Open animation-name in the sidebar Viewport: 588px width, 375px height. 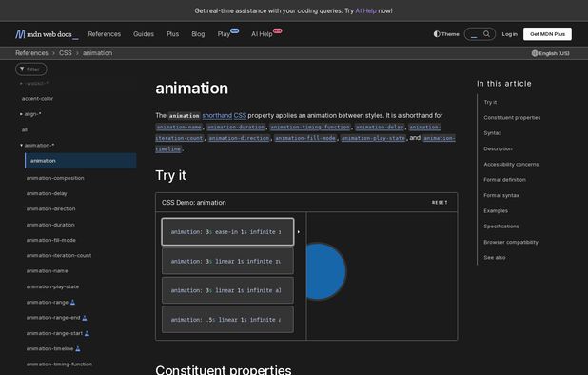(47, 270)
